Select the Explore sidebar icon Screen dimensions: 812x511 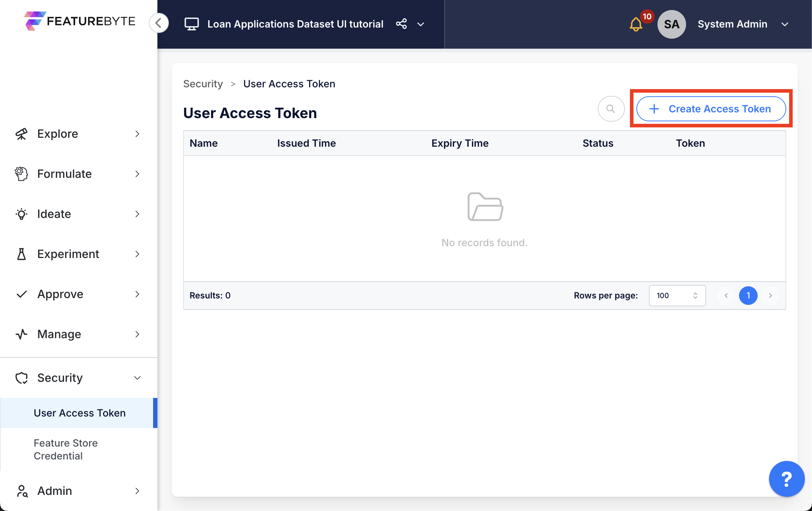click(22, 133)
